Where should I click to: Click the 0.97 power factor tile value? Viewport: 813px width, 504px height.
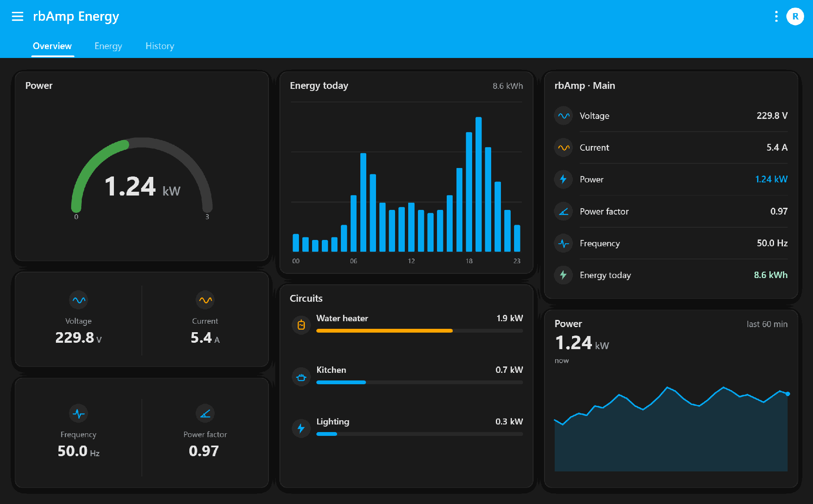click(x=204, y=451)
